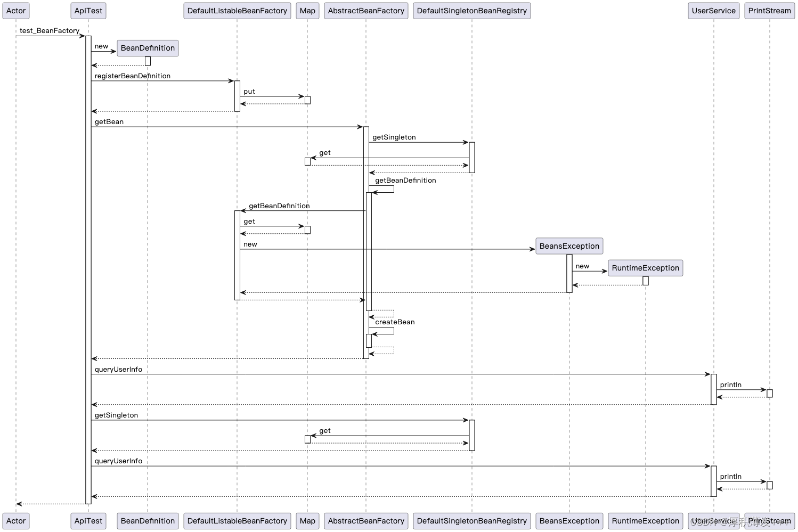Select DefaultSingletonBeanRegistry box in the header row

[x=472, y=11]
